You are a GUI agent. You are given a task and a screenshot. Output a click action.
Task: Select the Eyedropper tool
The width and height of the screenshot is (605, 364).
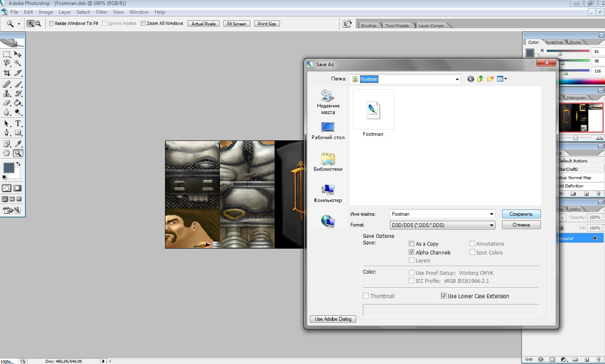coord(18,144)
